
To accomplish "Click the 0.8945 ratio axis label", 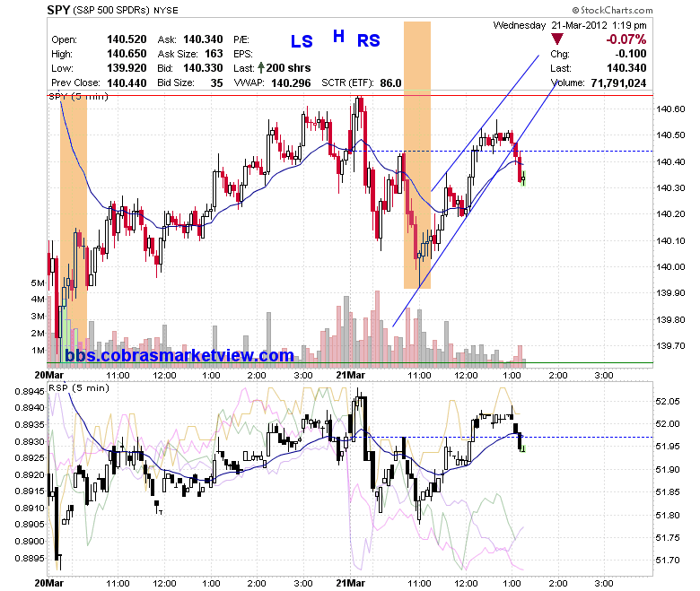I will (30, 391).
